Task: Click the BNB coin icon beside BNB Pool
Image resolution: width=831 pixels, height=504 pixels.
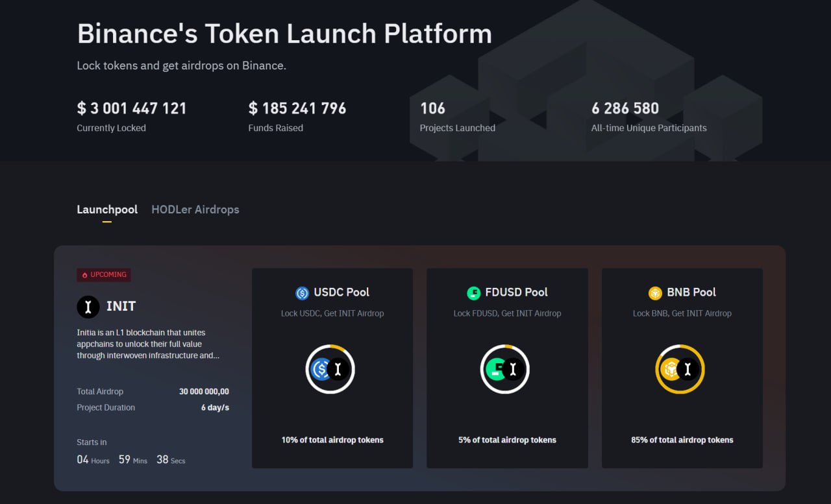Action: click(655, 293)
